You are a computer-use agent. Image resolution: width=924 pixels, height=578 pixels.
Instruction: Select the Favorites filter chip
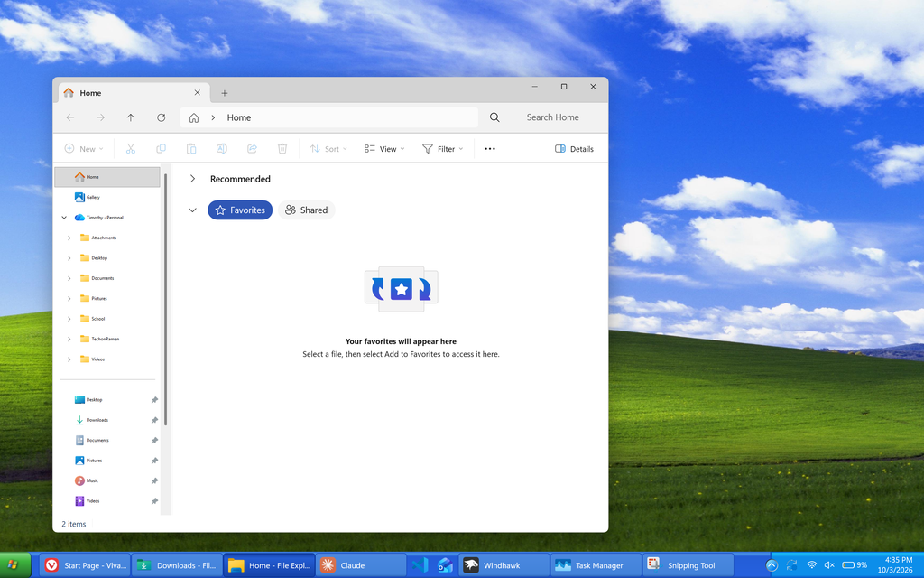point(240,210)
